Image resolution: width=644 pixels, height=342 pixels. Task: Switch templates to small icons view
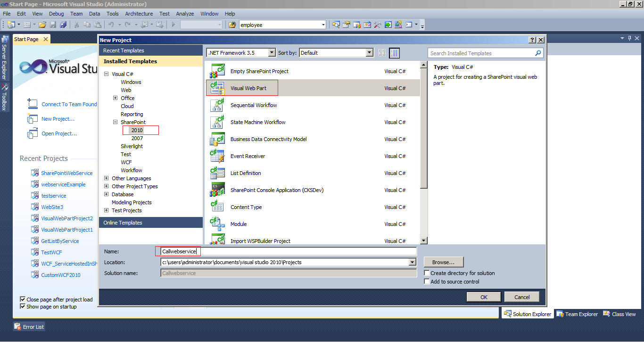382,53
